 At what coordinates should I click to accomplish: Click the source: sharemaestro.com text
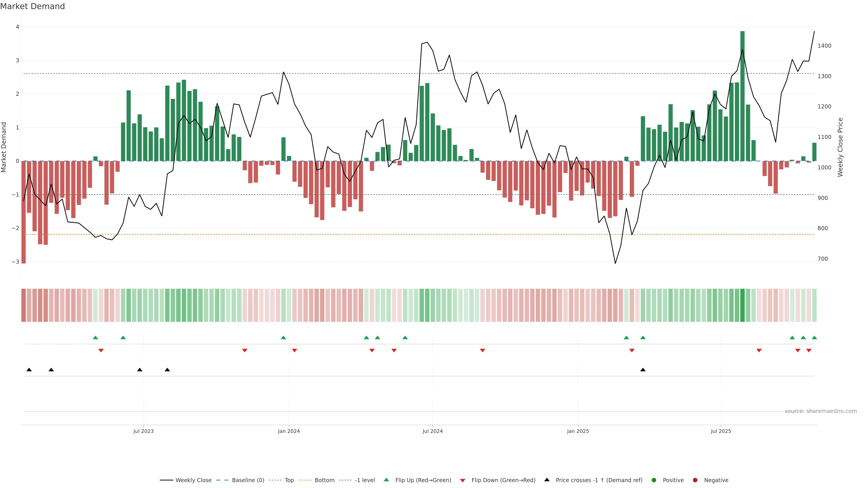(821, 411)
